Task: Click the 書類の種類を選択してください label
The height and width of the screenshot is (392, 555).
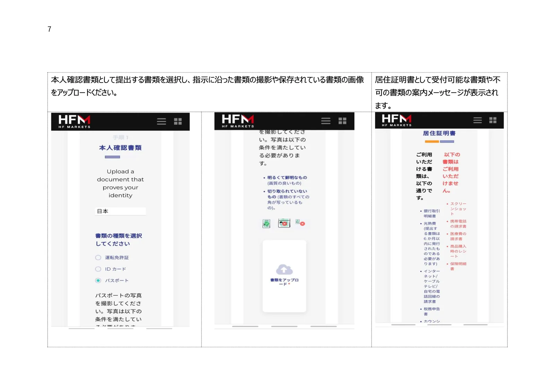Action: 119,239
